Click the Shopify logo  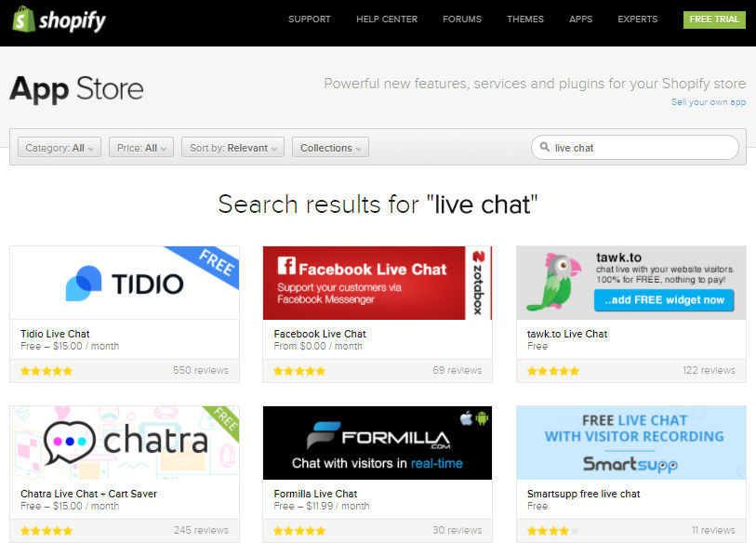point(59,20)
